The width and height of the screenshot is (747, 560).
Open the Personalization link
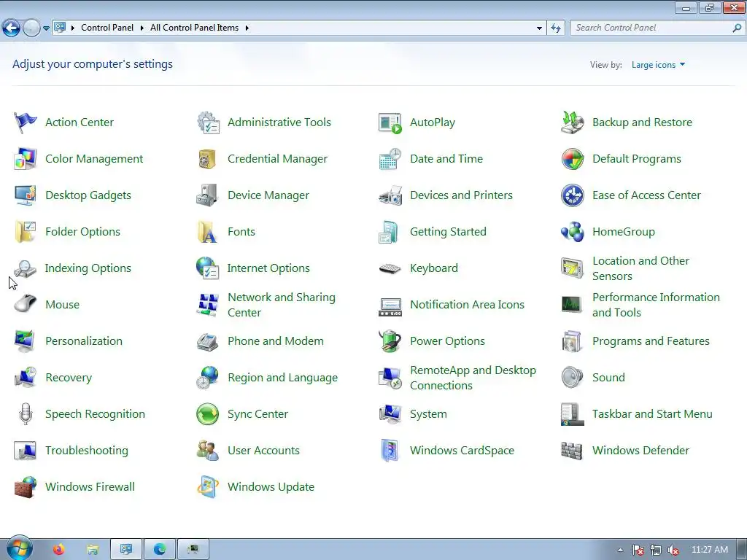point(84,341)
